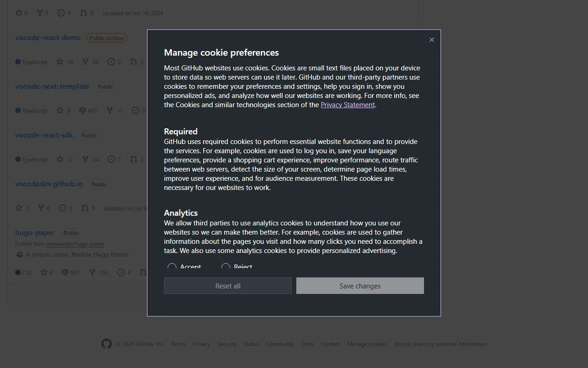Click Save changes button
The image size is (588, 368).
[360, 286]
